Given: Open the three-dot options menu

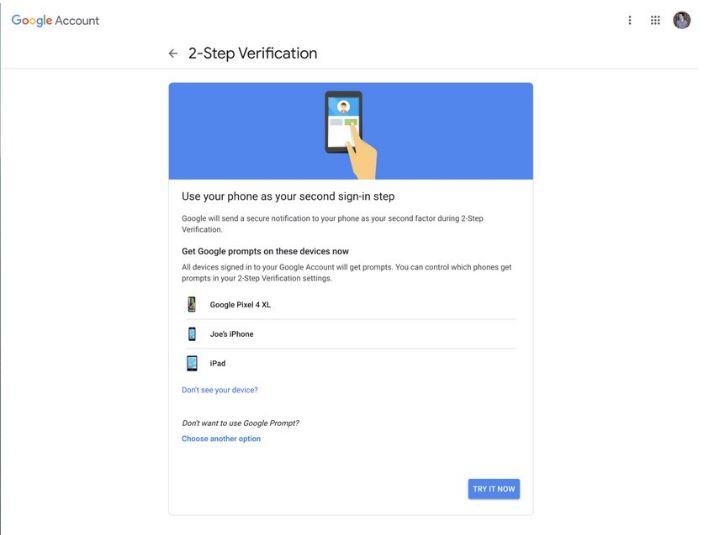Looking at the screenshot, I should pyautogui.click(x=629, y=20).
